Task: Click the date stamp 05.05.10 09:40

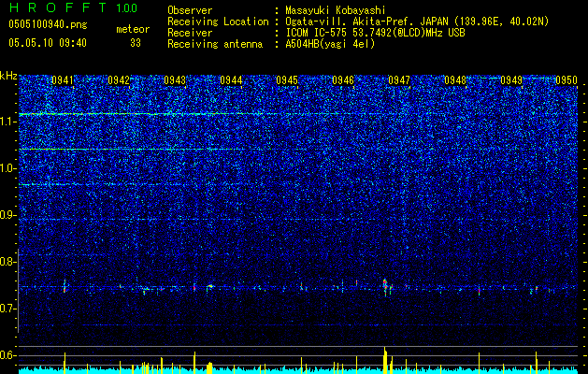Action: point(48,43)
